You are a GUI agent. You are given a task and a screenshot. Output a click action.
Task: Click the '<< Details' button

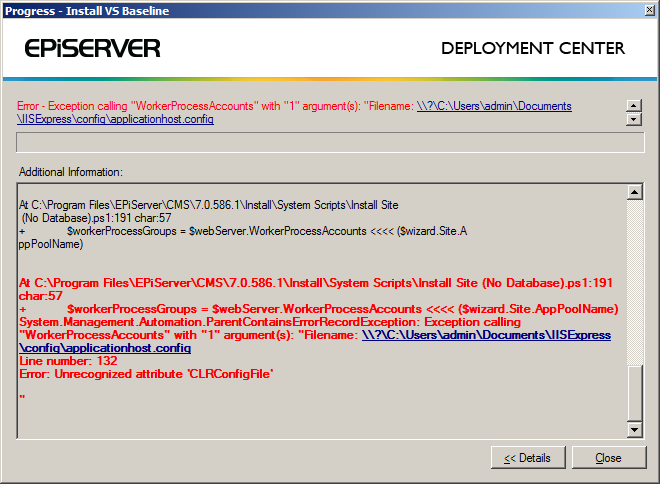point(527,458)
